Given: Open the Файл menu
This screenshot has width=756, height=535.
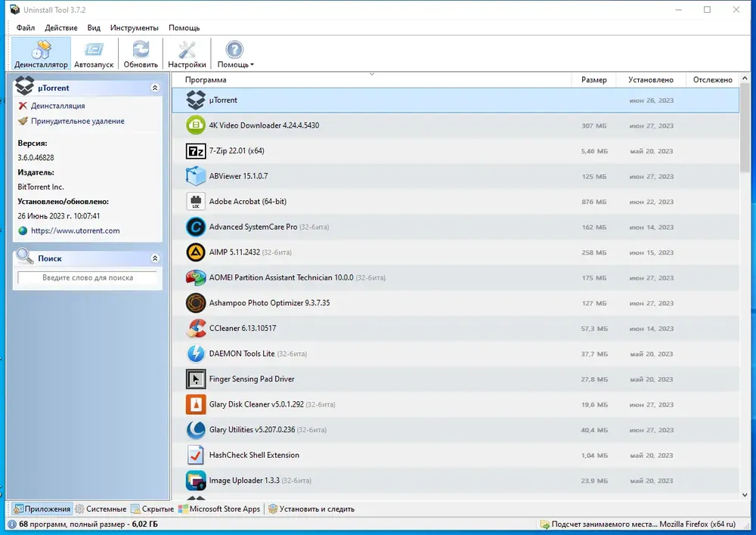Looking at the screenshot, I should click(x=26, y=27).
